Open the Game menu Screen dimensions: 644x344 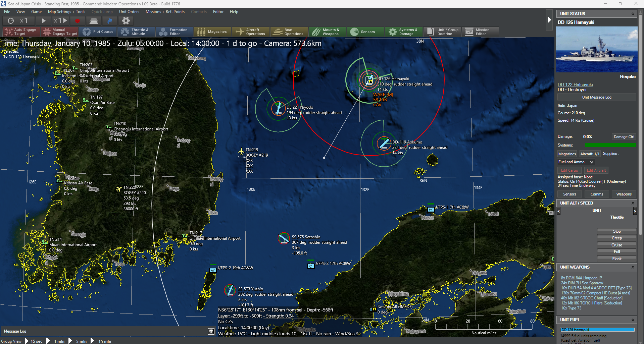pyautogui.click(x=36, y=12)
